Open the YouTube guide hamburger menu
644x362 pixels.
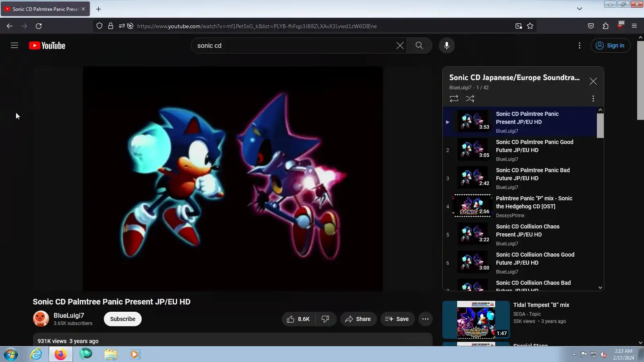coord(14,45)
